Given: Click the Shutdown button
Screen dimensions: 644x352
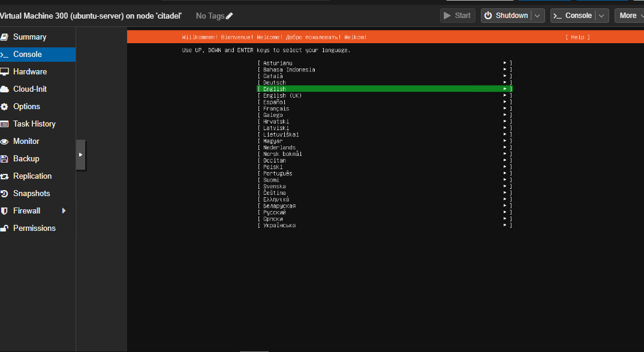Looking at the screenshot, I should 507,15.
